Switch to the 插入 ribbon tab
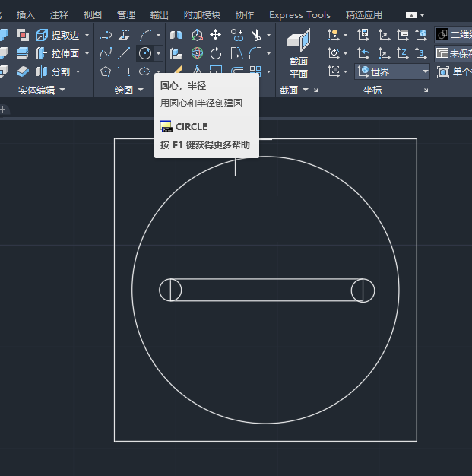 [x=26, y=15]
